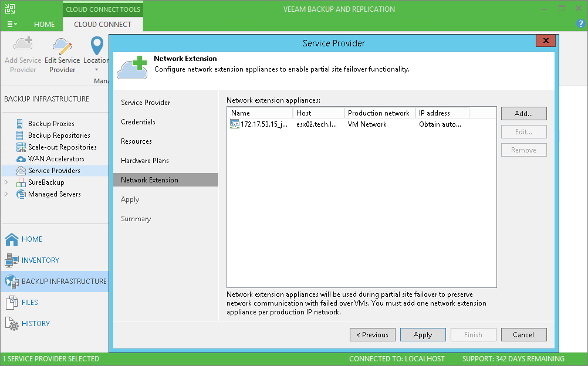Open the Home view house icon
Viewport: 588px width, 366px height.
[x=12, y=239]
